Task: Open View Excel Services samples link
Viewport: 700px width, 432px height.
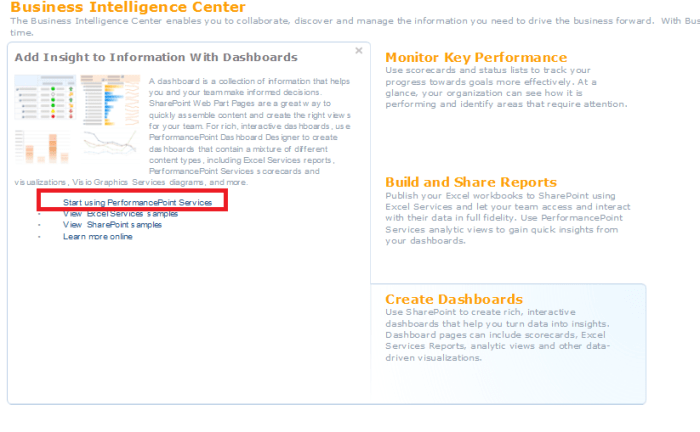Action: (x=120, y=214)
